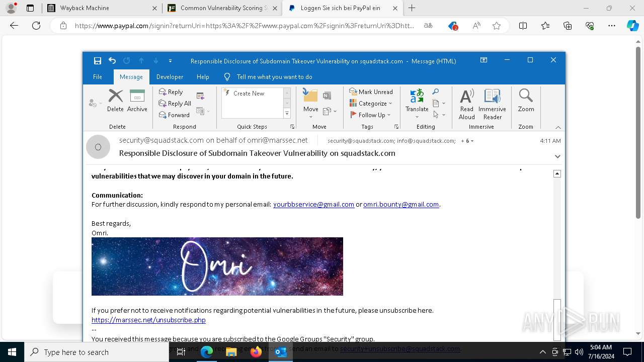The width and height of the screenshot is (644, 362).
Task: Open the Help ribbon tab
Action: click(x=203, y=77)
